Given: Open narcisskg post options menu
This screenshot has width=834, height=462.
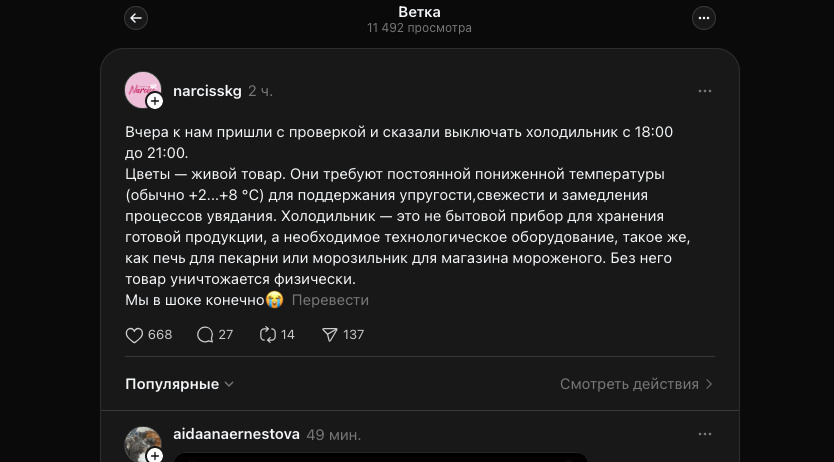Looking at the screenshot, I should click(705, 91).
